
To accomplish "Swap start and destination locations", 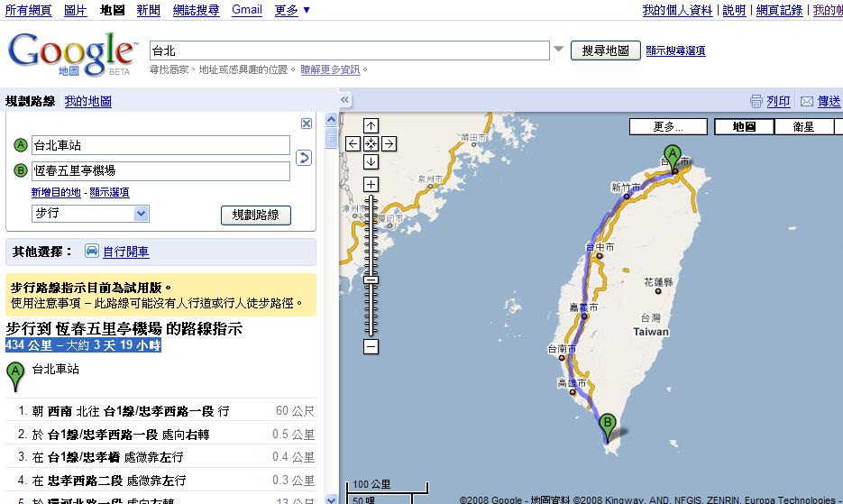I will click(x=304, y=158).
